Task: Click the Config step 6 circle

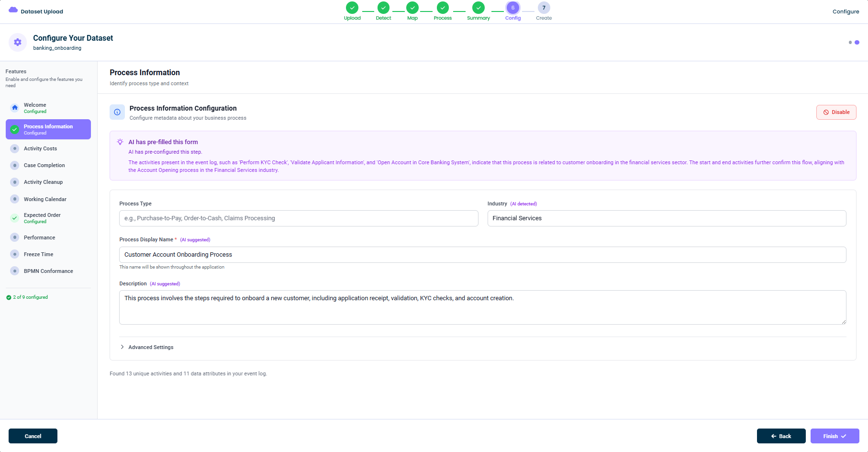Action: coord(513,8)
